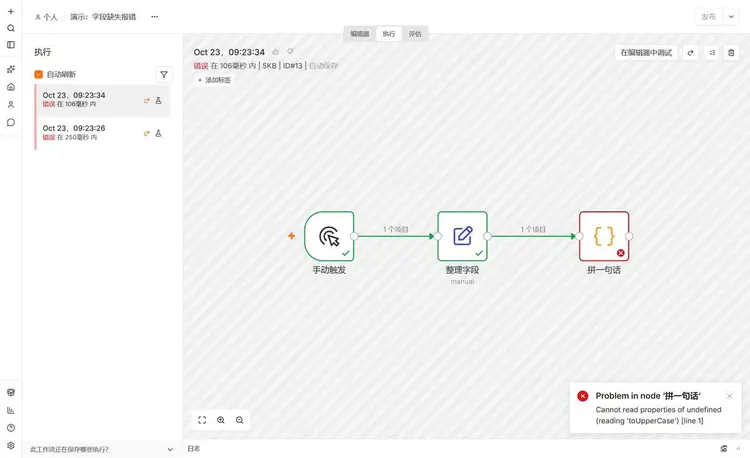This screenshot has width=750, height=458.
Task: Open the 个人 personal breadcrumb link
Action: (x=46, y=17)
